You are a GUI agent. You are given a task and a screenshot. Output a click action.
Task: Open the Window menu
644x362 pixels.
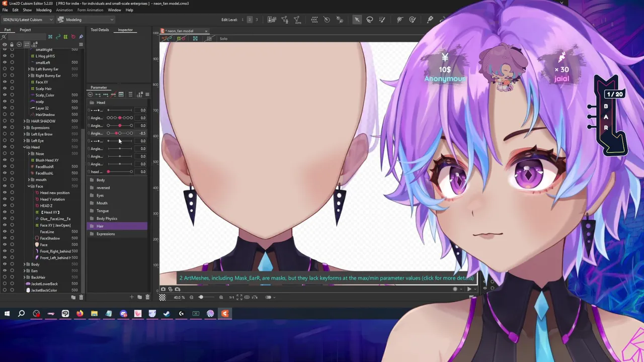pos(114,10)
